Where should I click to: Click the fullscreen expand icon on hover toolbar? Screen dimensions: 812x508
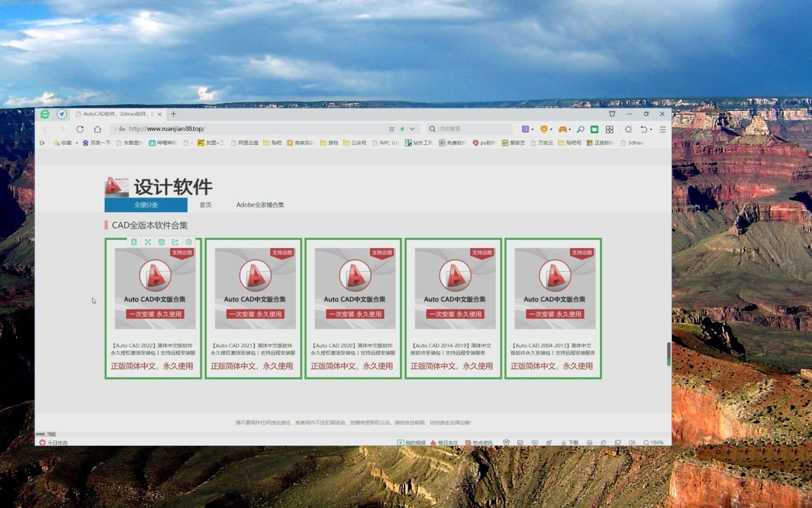[x=148, y=242]
